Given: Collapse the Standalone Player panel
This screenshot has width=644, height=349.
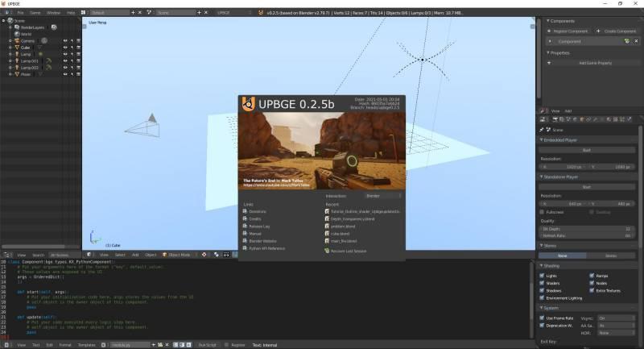Looking at the screenshot, I should 542,177.
